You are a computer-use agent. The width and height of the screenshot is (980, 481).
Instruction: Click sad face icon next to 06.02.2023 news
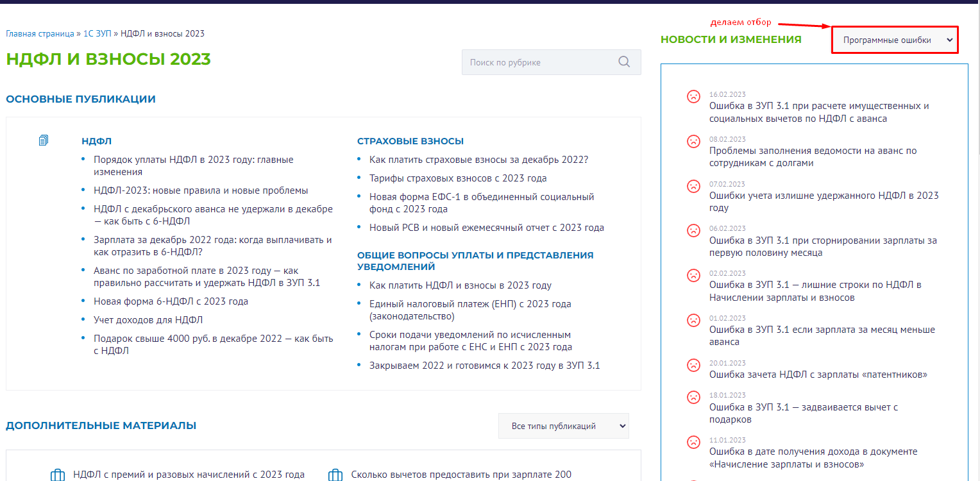tap(693, 230)
